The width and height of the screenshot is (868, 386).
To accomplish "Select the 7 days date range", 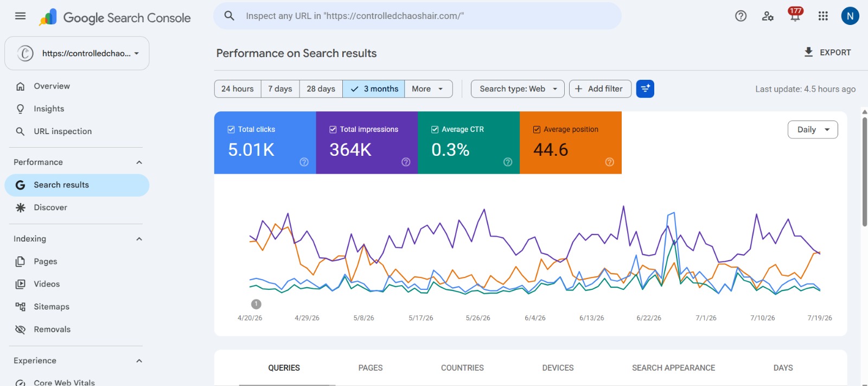I will click(x=280, y=88).
